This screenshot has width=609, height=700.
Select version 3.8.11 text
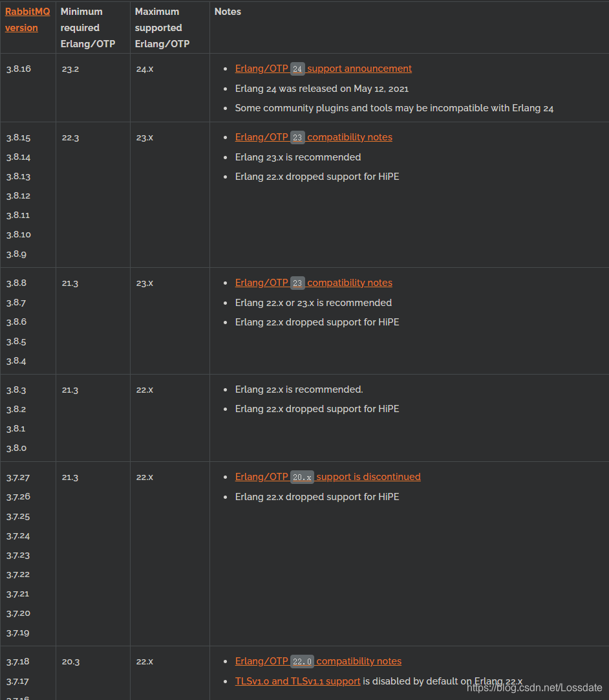click(x=18, y=215)
